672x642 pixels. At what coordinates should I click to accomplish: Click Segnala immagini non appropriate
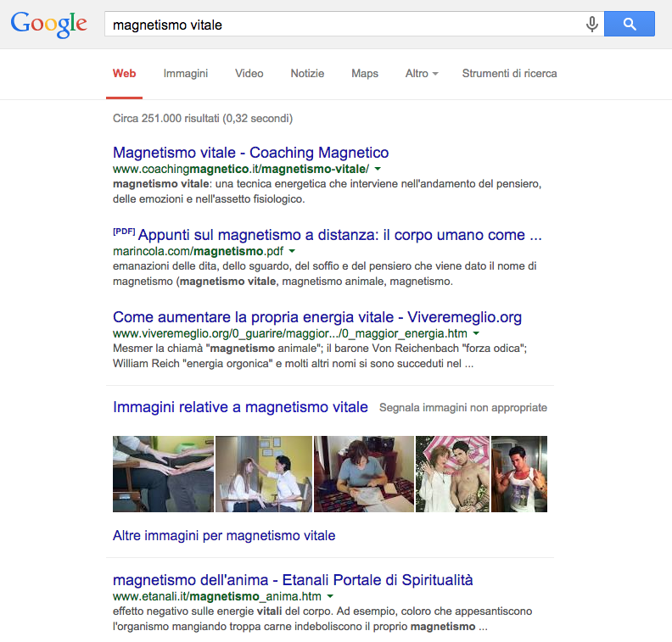463,408
